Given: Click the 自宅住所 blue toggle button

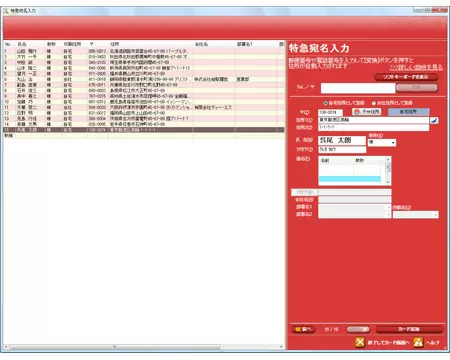Looking at the screenshot, I should pyautogui.click(x=408, y=112).
